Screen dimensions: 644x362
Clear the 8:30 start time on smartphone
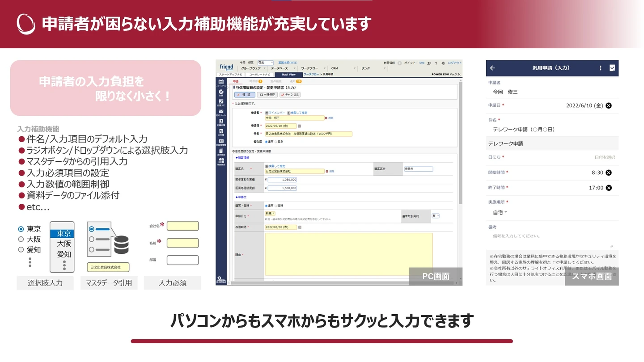pos(608,173)
